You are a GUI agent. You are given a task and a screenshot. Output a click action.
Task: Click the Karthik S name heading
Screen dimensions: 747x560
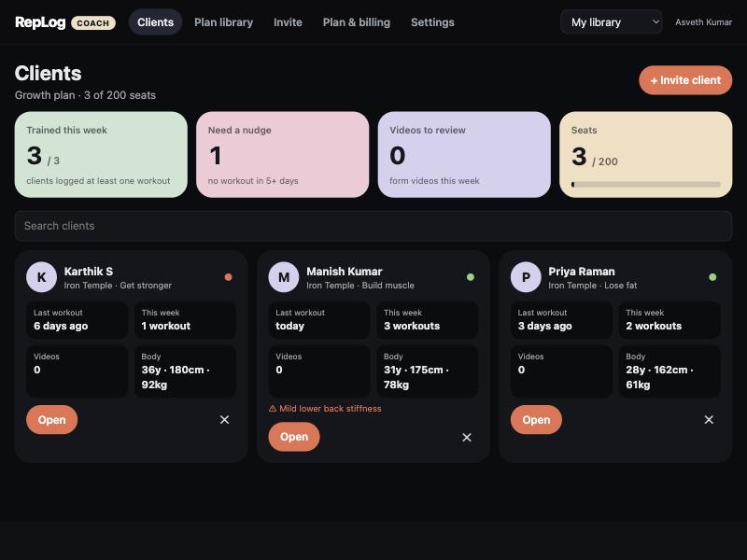click(x=89, y=272)
